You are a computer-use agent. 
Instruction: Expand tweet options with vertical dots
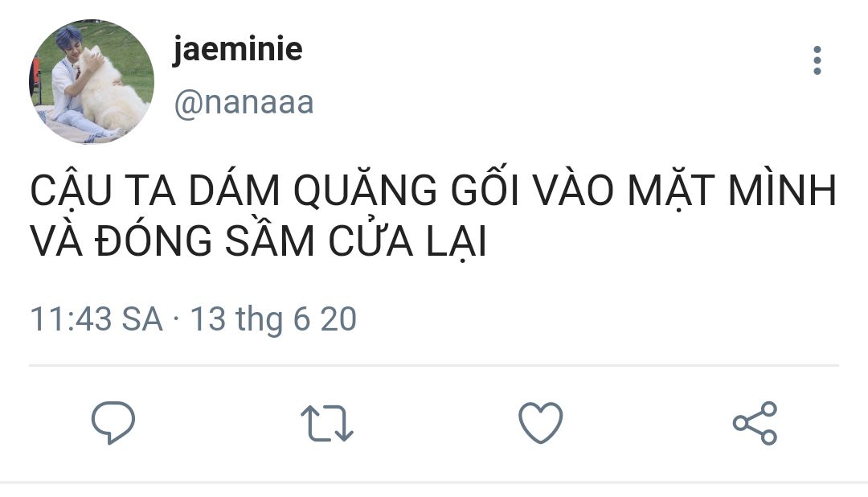coord(817,60)
